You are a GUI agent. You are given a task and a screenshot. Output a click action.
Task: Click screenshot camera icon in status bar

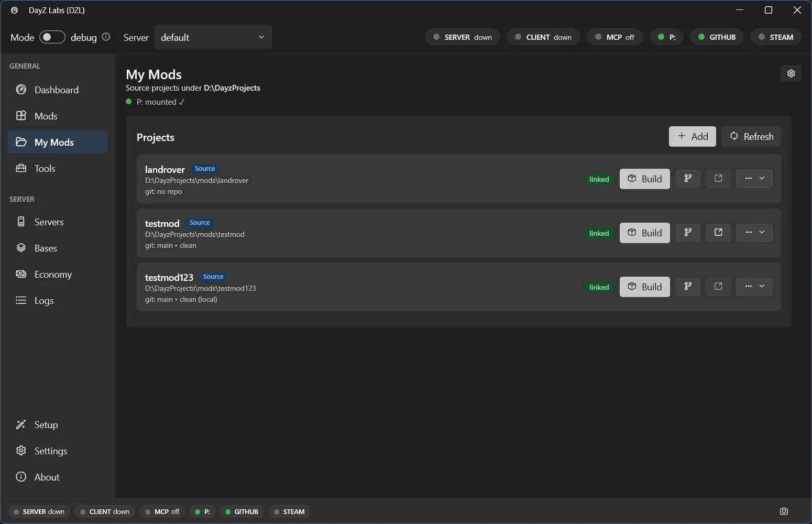point(784,511)
